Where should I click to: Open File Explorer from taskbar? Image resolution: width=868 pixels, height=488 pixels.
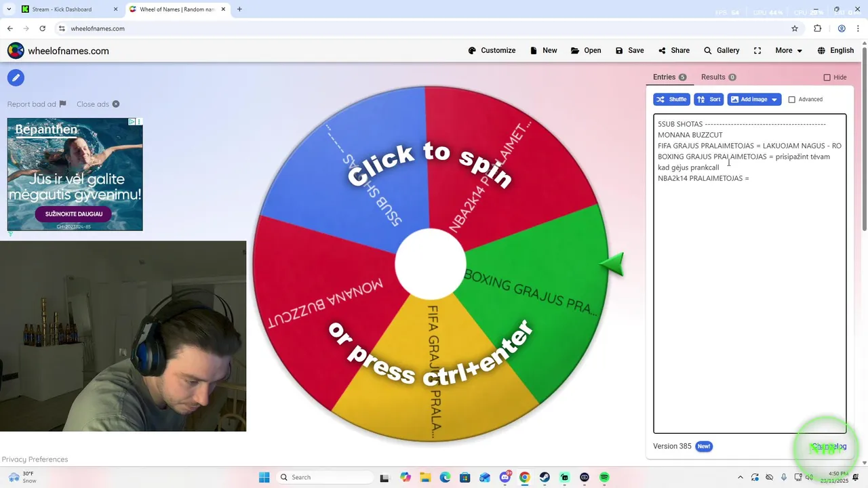tap(425, 477)
